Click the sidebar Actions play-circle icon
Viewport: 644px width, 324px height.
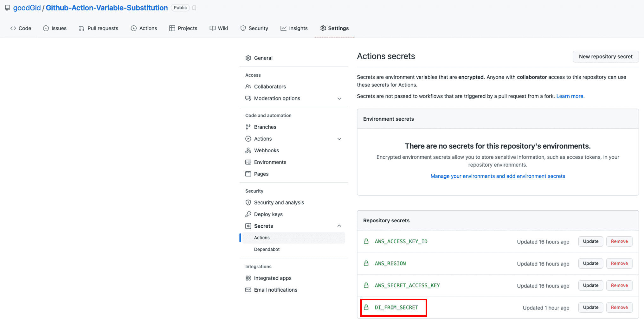click(x=248, y=139)
